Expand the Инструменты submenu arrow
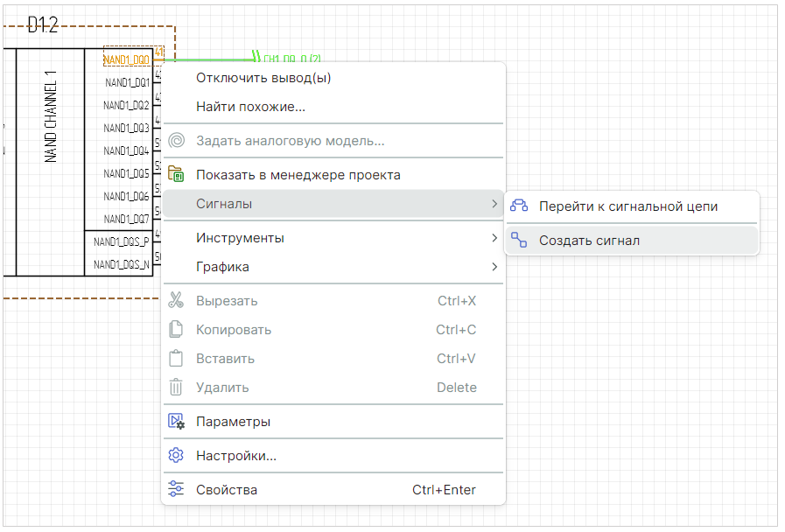 (x=494, y=238)
